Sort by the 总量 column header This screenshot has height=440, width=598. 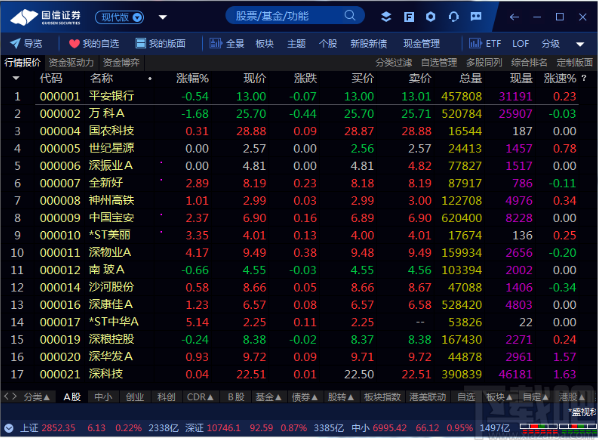click(471, 78)
